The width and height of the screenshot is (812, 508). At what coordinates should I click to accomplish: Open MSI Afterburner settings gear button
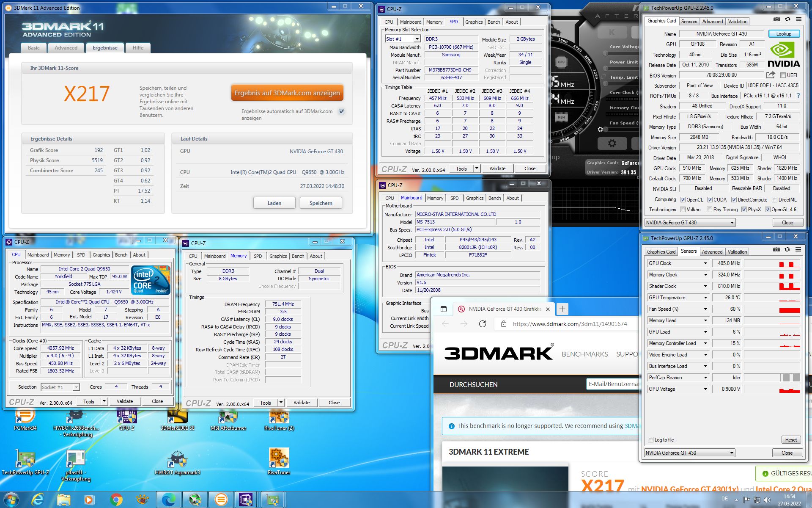(612, 144)
